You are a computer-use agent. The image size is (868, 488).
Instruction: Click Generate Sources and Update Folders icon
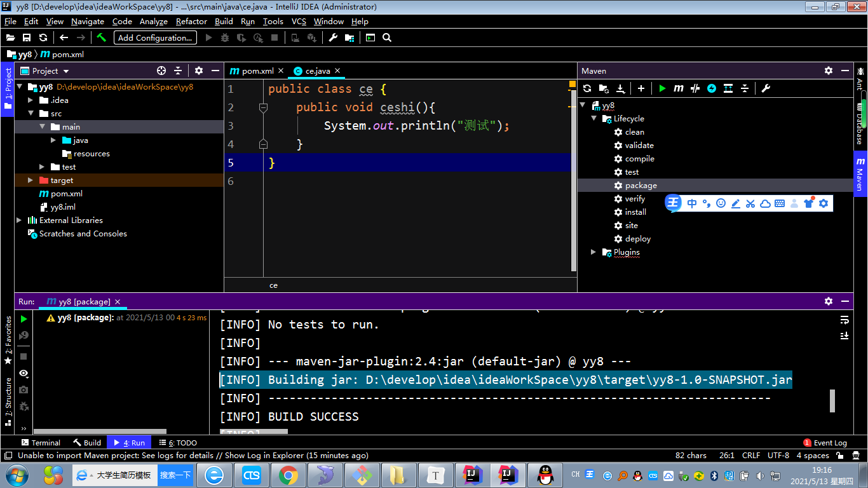pyautogui.click(x=604, y=88)
